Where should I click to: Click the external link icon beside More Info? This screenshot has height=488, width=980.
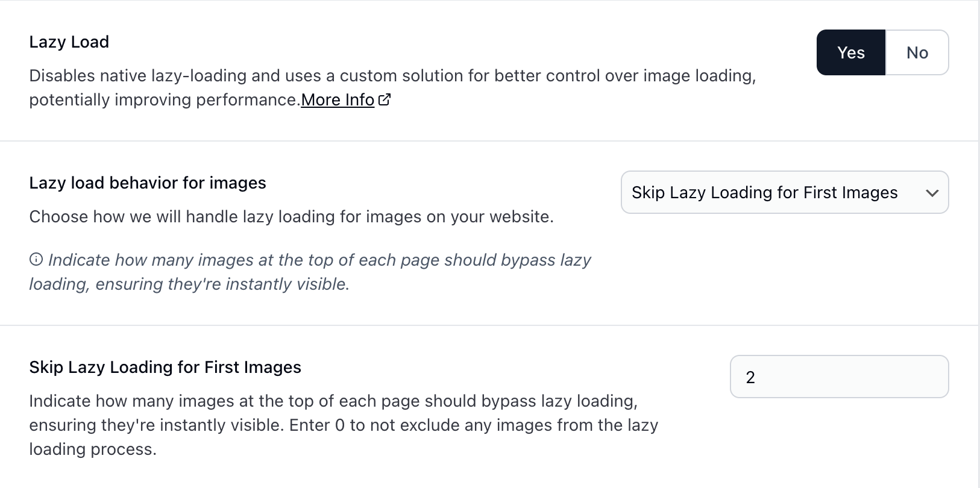tap(384, 99)
